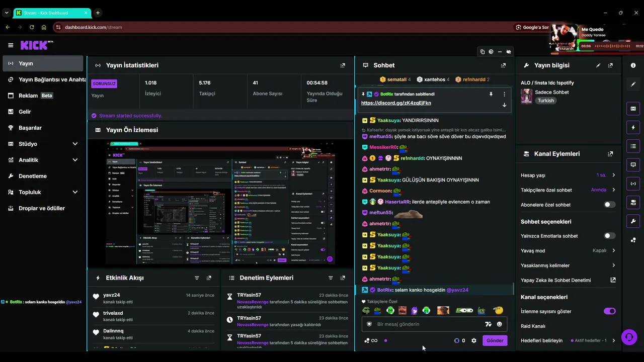Pop out the Etkinlik Akışı panel
The height and width of the screenshot is (362, 644).
click(209, 278)
